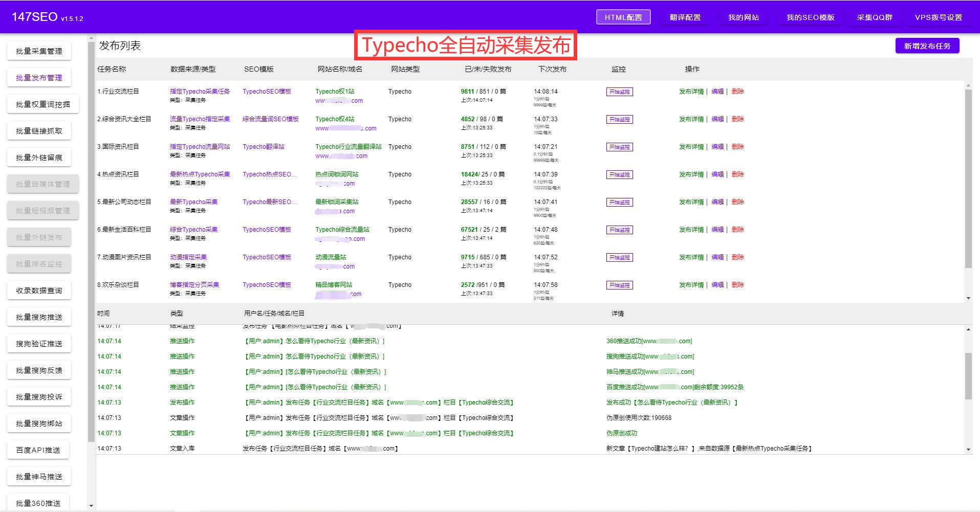Open 批量搜狗绑站 sidebar button
The width and height of the screenshot is (980, 512).
39,424
